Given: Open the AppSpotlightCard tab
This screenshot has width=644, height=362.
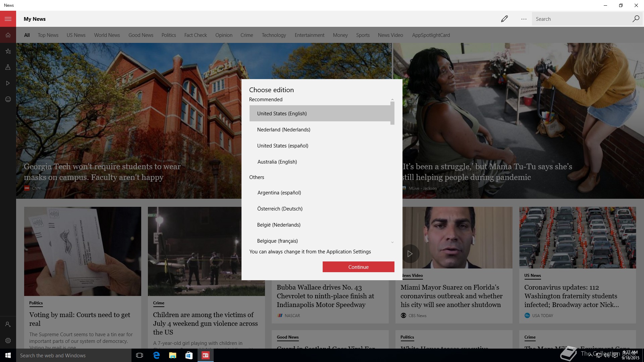Looking at the screenshot, I should pyautogui.click(x=431, y=35).
